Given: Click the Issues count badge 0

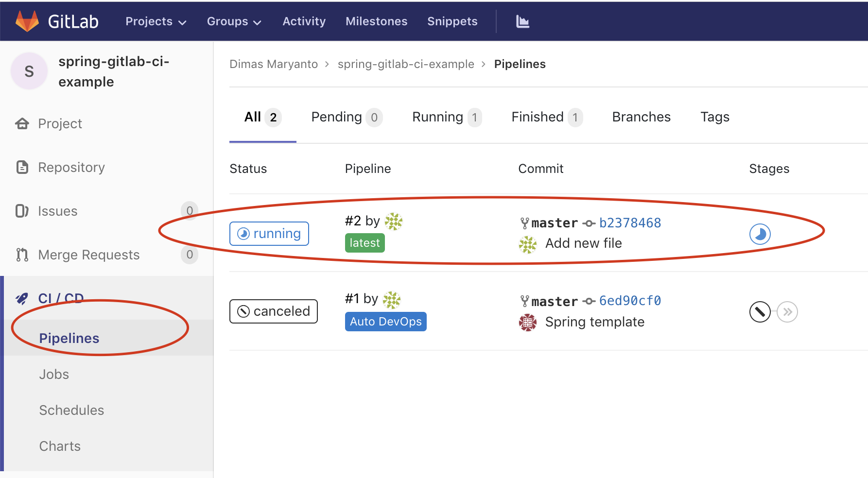Looking at the screenshot, I should 190,211.
